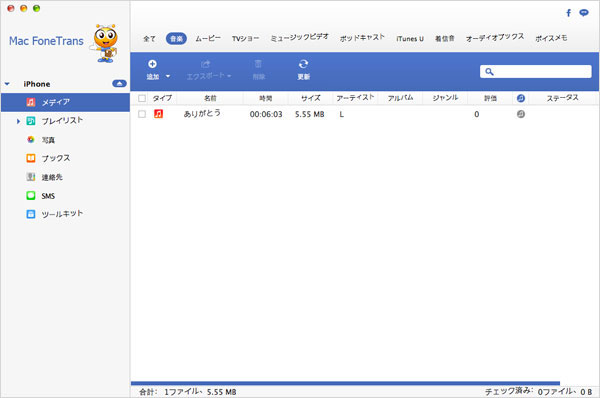This screenshot has width=600, height=398.
Task: Toggle the select-all checkbox in table header
Action: (142, 98)
